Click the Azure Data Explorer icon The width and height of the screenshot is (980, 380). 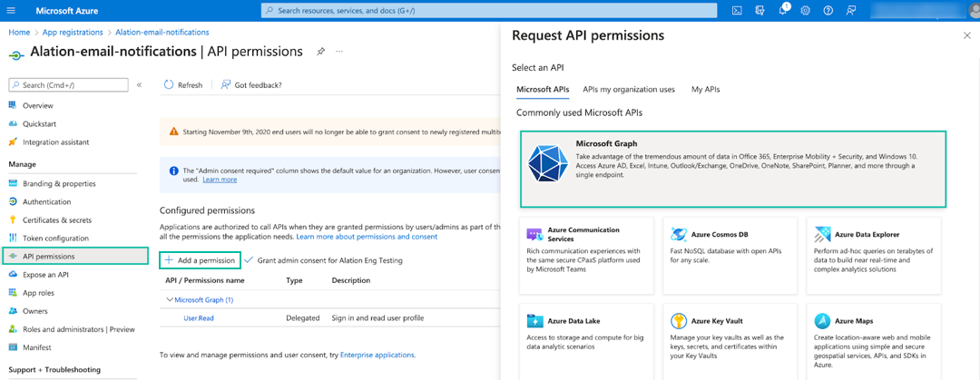pyautogui.click(x=822, y=234)
